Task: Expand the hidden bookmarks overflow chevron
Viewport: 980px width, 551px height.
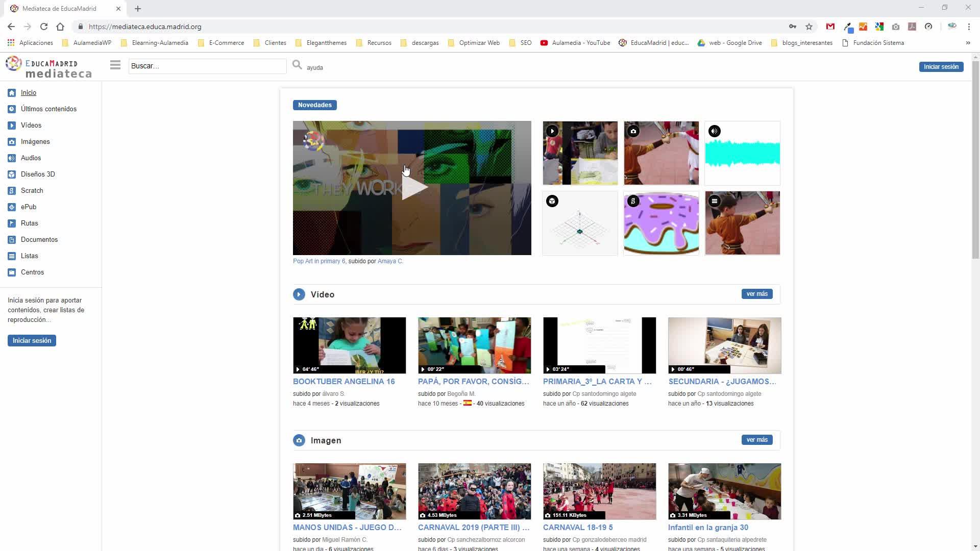Action: pyautogui.click(x=968, y=43)
